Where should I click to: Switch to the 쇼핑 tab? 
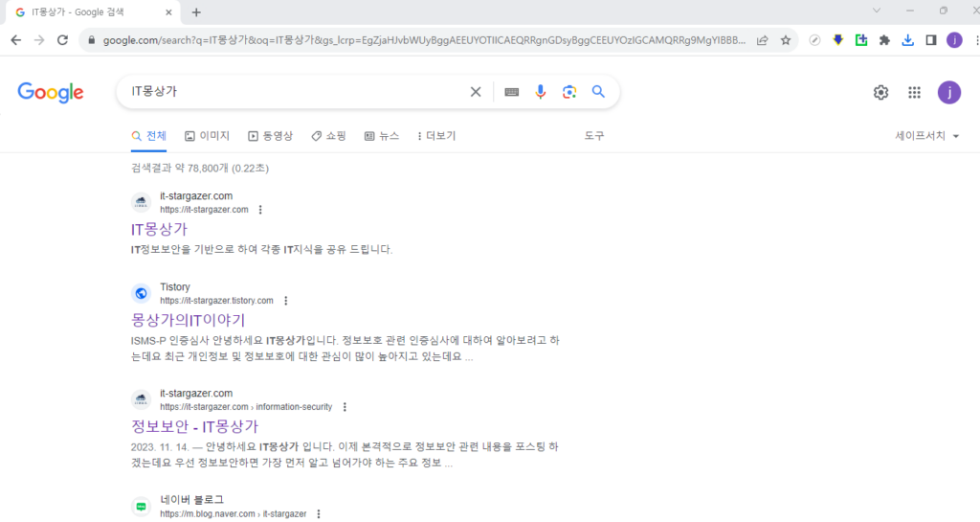329,136
